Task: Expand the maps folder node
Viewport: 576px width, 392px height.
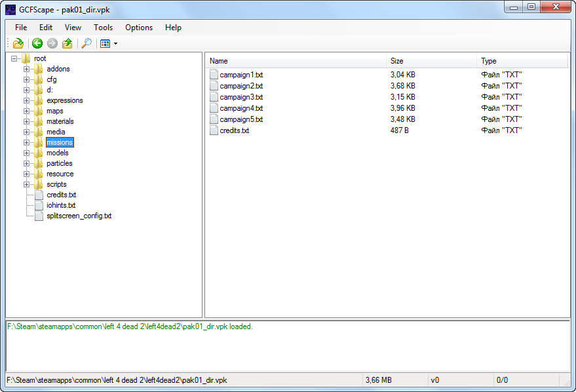Action: [26, 111]
